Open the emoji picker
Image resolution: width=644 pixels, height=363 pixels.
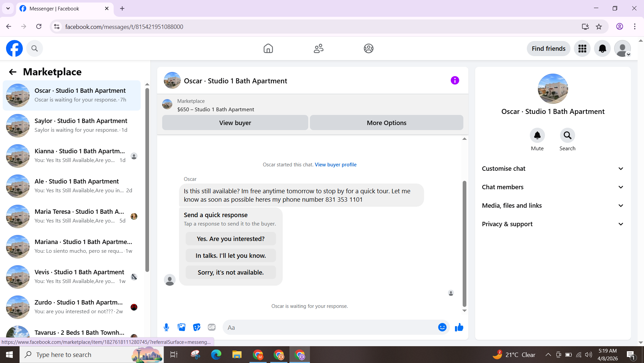pos(442,327)
